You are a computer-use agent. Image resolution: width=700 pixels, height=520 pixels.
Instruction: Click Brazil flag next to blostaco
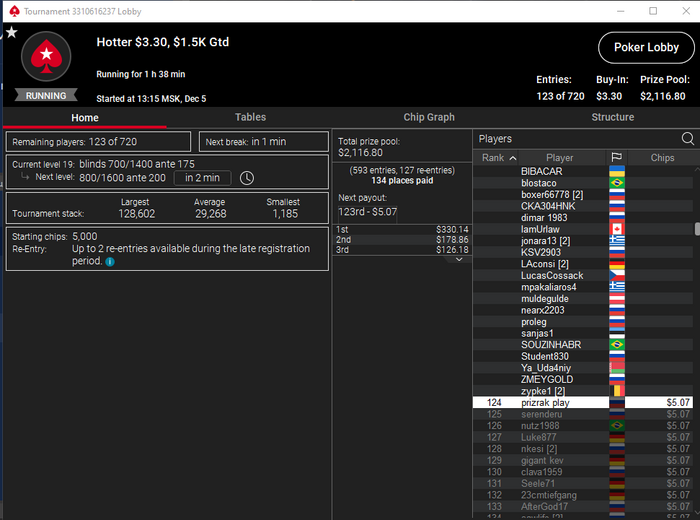click(x=617, y=183)
